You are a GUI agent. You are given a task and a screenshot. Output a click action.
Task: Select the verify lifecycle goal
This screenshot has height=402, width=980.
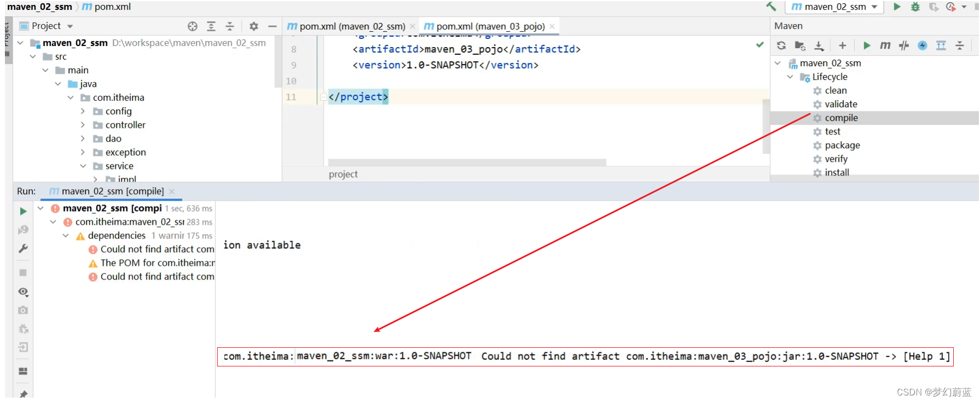click(x=836, y=159)
